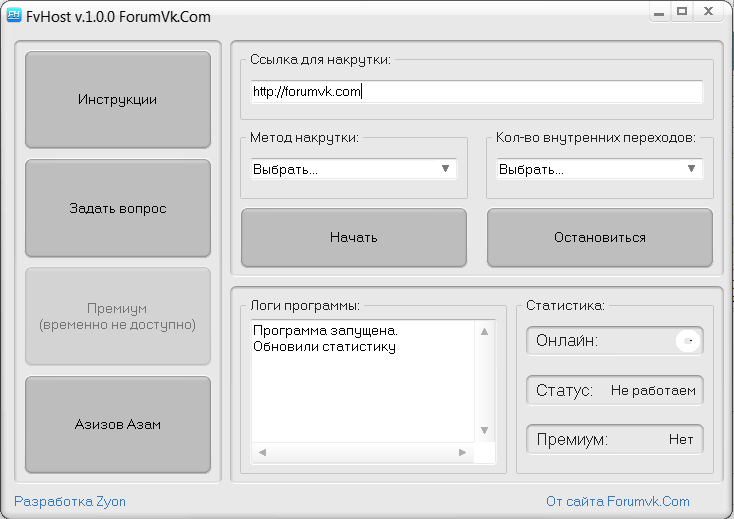Close the FvHost window
Image resolution: width=734 pixels, height=519 pixels.
[x=709, y=11]
